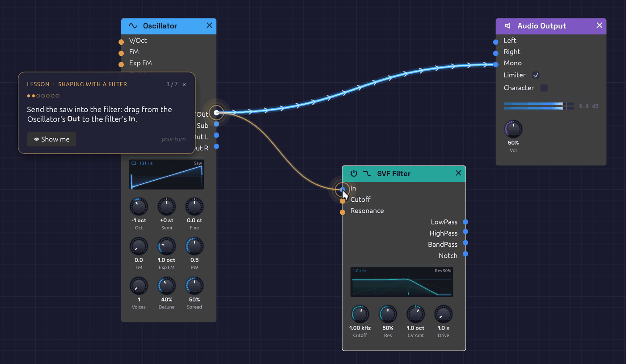Click the filter CV Amt knob
Screen dimensions: 626x364
(x=415, y=314)
